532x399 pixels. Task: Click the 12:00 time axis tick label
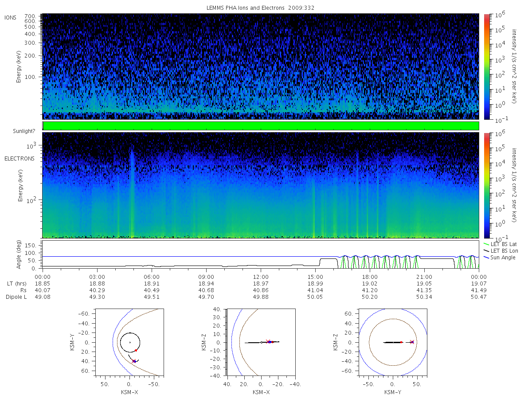click(x=261, y=270)
